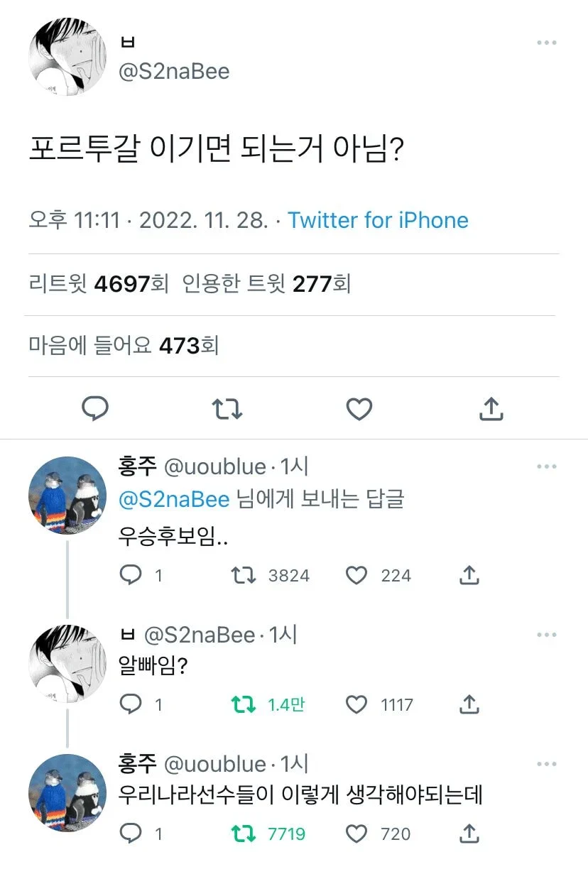Reply to the 우리나라선수들이 tweet
This screenshot has height=874, width=588.
(x=131, y=833)
